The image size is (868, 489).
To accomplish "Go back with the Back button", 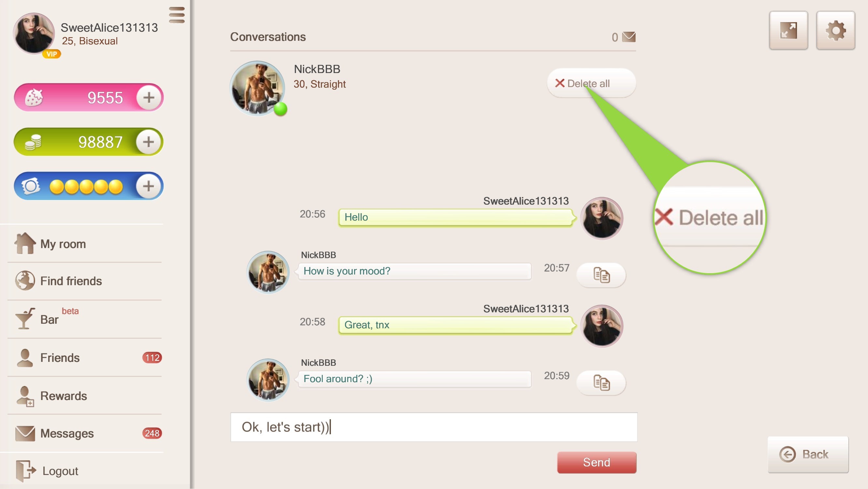I will 808,454.
